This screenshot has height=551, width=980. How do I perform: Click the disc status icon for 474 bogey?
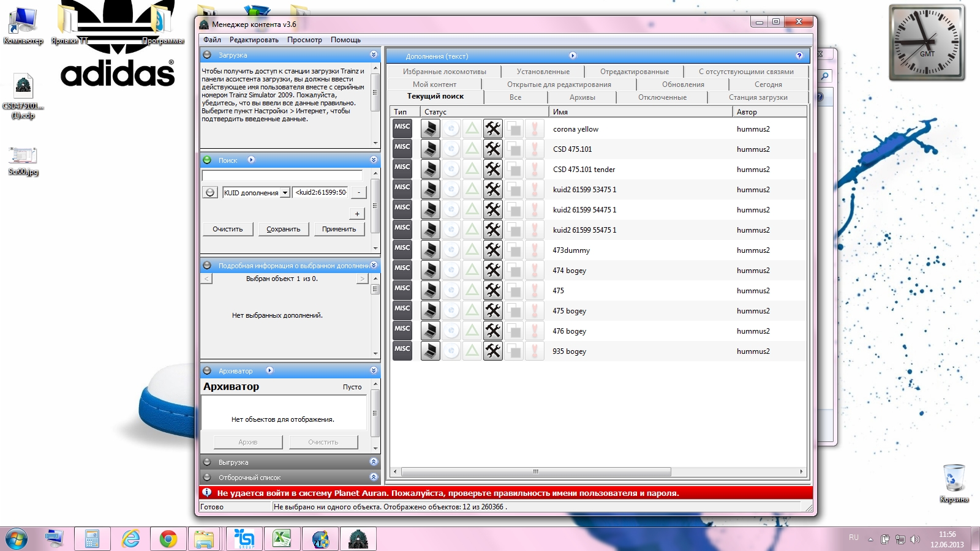coord(451,270)
